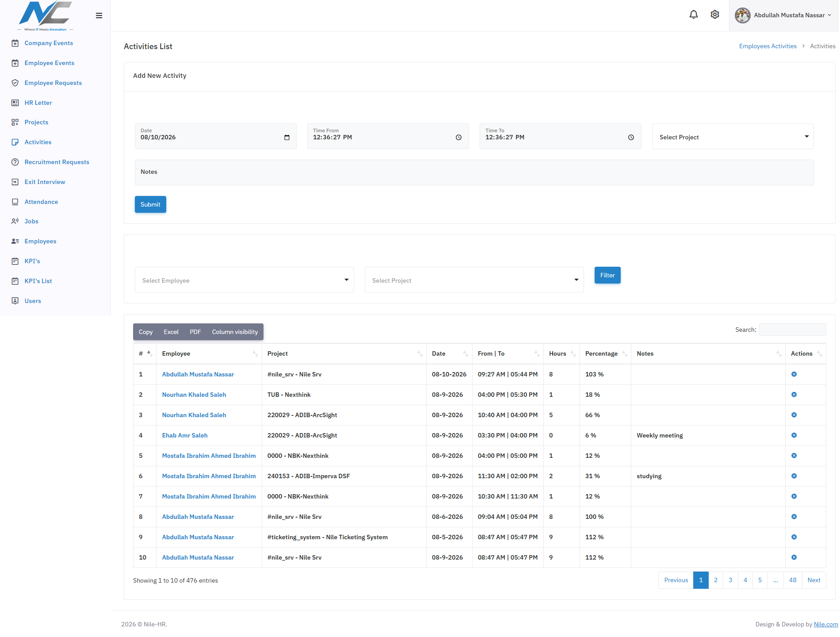The image size is (840, 637).
Task: Click the HR Letter sidebar icon
Action: (15, 103)
